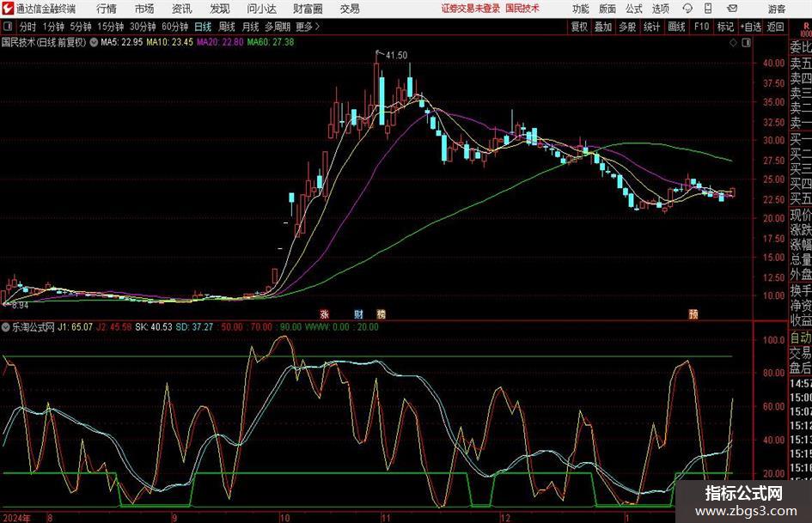This screenshot has height=523, width=812.
Task: Click the SD: 37.27 indicator value
Action: pos(194,327)
